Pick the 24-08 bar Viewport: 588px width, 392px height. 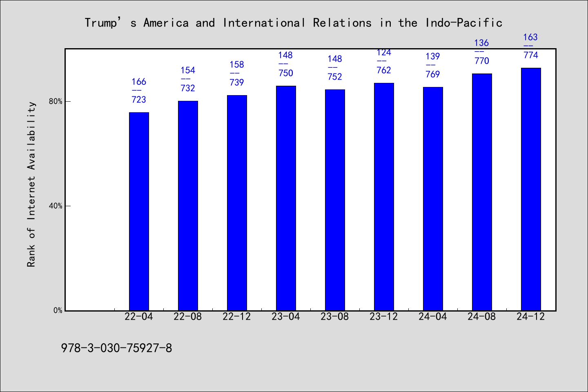point(482,192)
